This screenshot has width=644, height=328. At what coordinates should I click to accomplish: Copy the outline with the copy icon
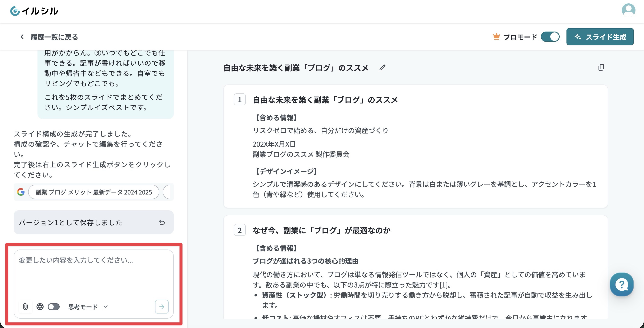pyautogui.click(x=601, y=67)
